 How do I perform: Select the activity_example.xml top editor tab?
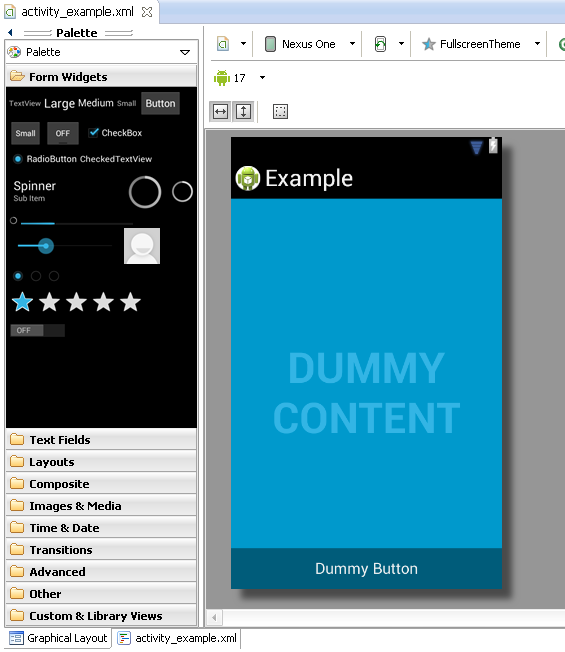[x=77, y=12]
